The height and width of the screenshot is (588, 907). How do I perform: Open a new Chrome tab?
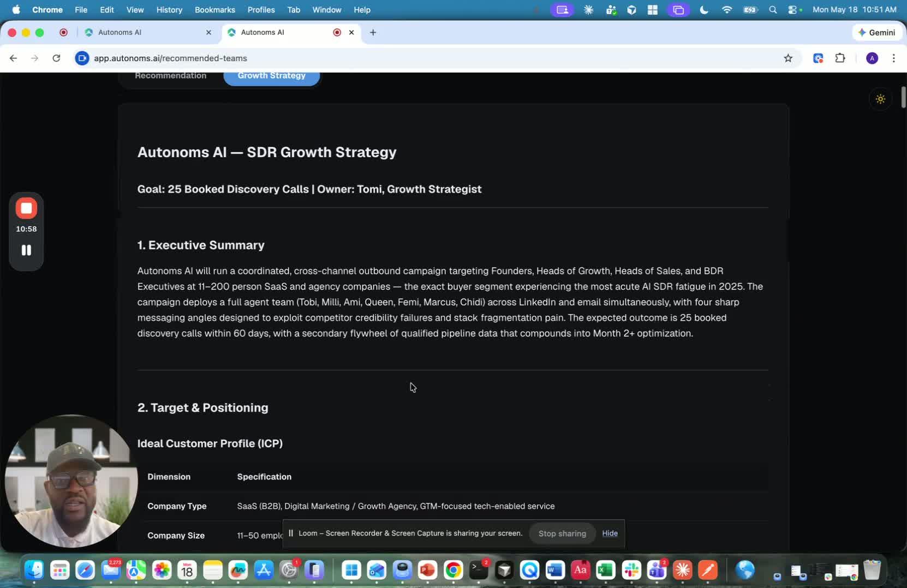click(373, 33)
